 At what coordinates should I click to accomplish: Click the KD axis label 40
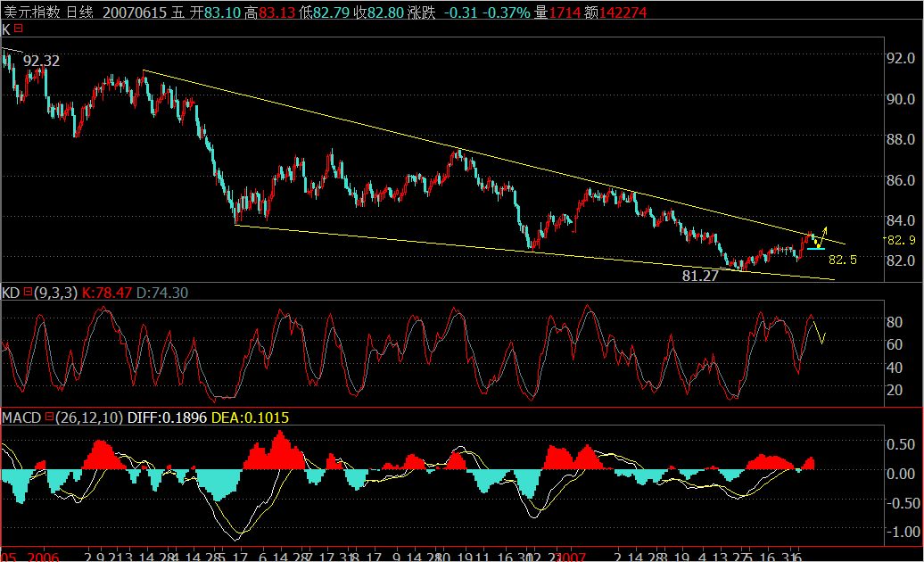(895, 368)
